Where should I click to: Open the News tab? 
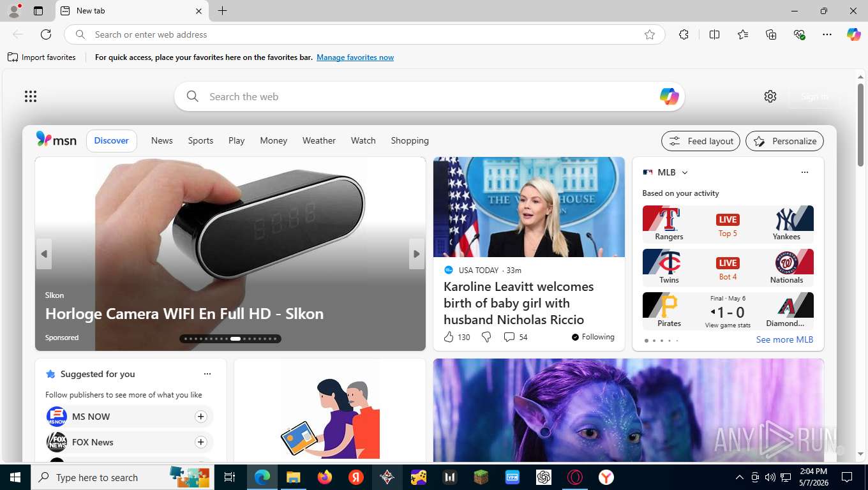pyautogui.click(x=162, y=140)
